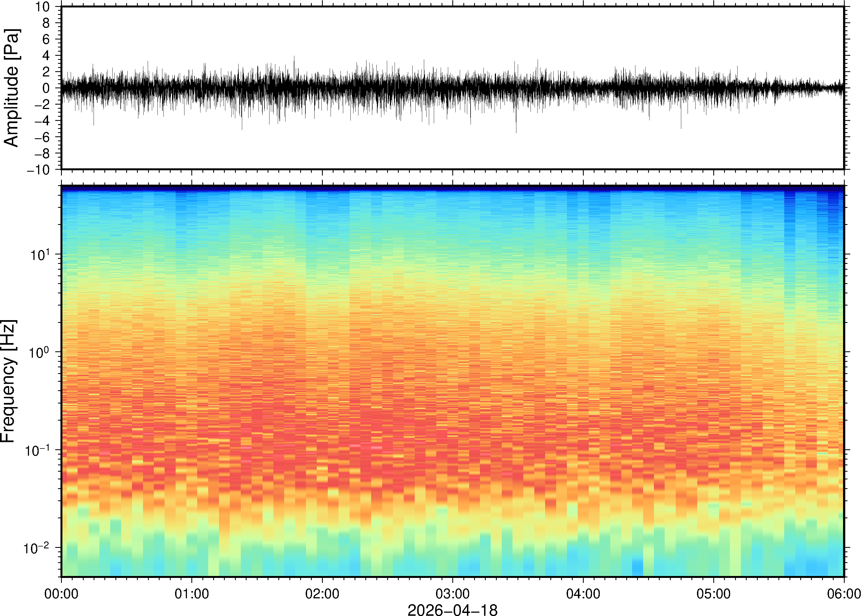Image resolution: width=861 pixels, height=616 pixels.
Task: Click the 10¹ frequency tick label
Action: [39, 254]
